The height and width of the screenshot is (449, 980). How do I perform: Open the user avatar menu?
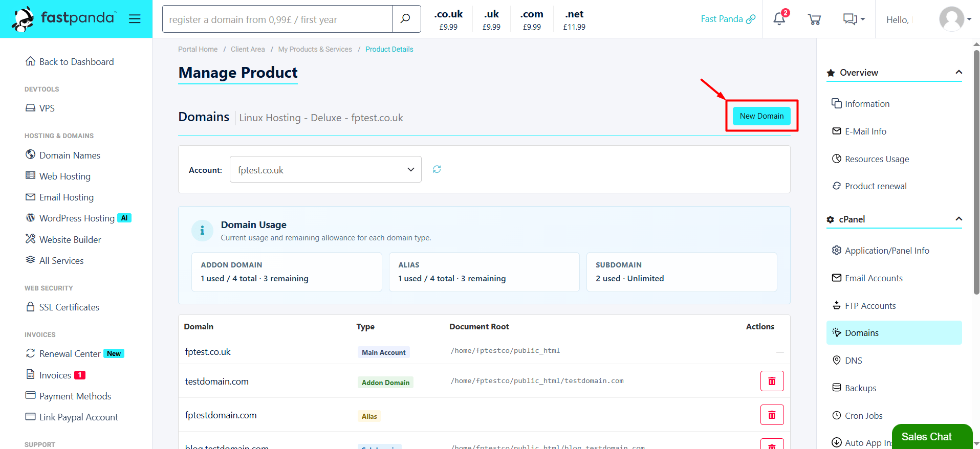955,19
